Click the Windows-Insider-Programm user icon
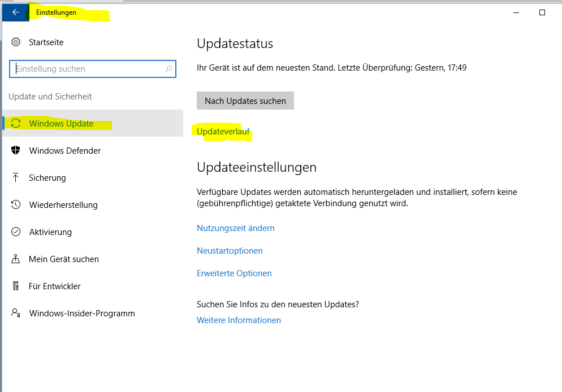Screen dimensions: 562x392 click(16, 313)
